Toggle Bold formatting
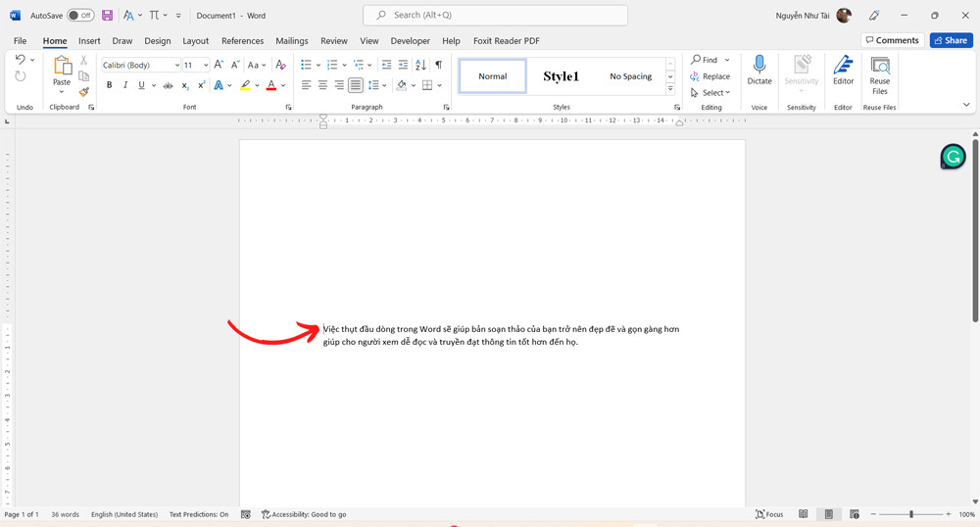 (109, 85)
